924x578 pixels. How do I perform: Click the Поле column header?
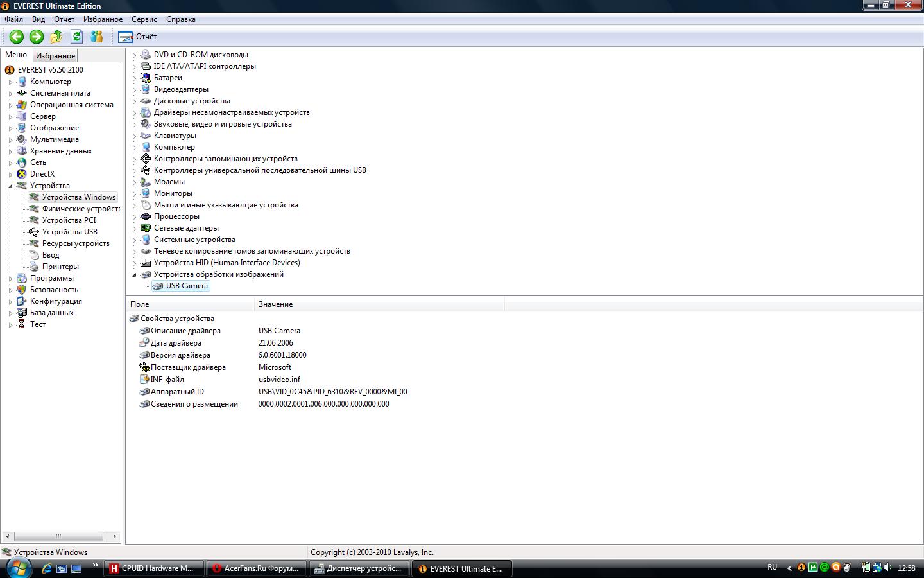191,304
